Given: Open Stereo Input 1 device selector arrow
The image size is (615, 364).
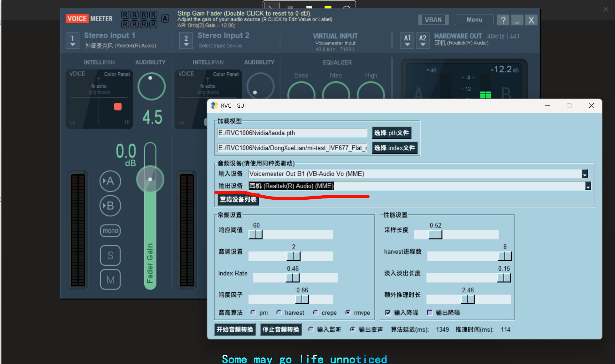Looking at the screenshot, I should (x=73, y=41).
